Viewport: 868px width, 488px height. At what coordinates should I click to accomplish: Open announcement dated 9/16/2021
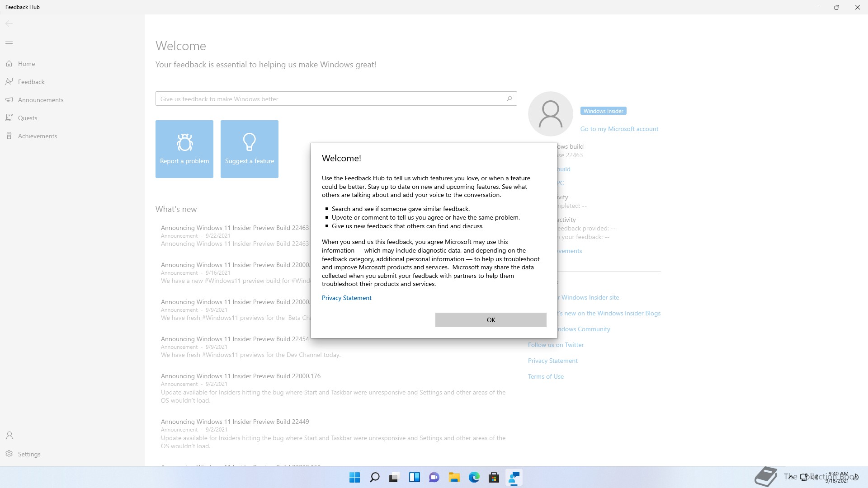tap(235, 272)
